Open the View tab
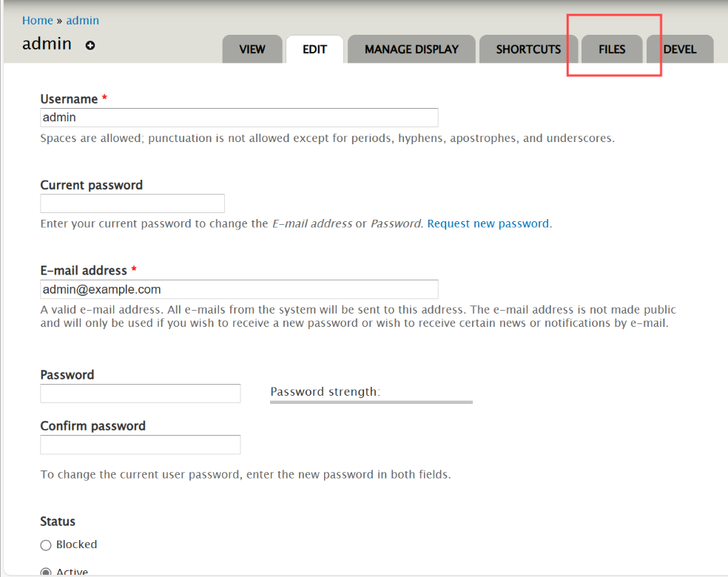 [252, 49]
